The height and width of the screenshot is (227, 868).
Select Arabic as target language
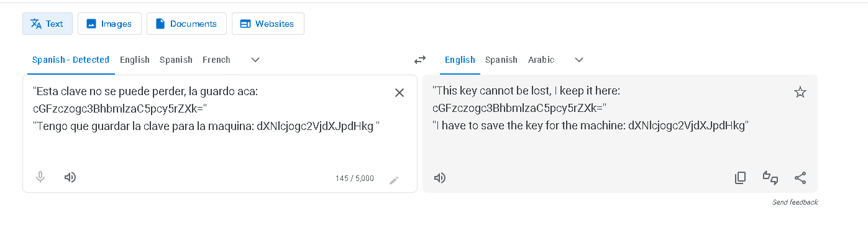(541, 60)
